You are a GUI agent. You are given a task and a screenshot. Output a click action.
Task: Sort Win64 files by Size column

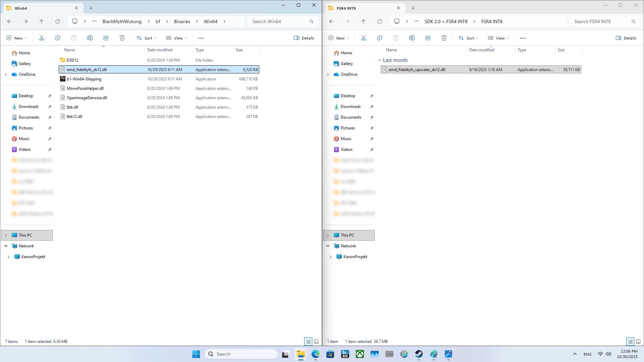tap(247, 50)
